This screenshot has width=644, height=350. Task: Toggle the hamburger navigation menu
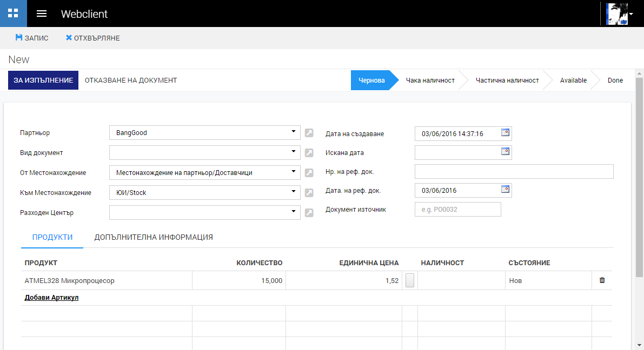pyautogui.click(x=42, y=14)
